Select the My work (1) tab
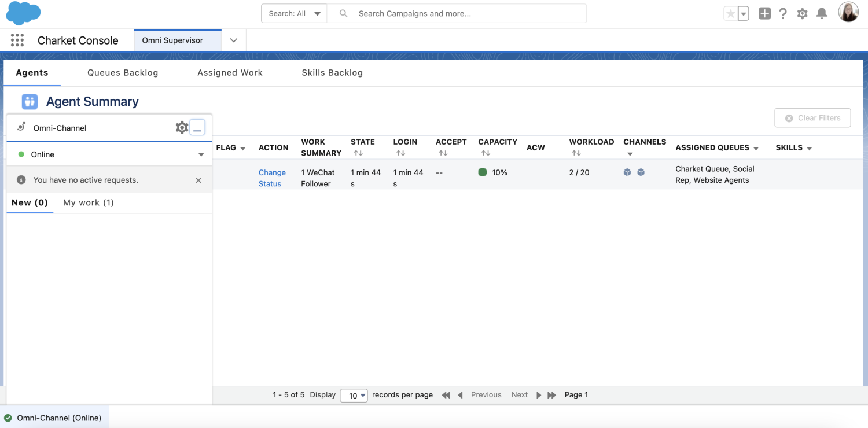 point(89,202)
